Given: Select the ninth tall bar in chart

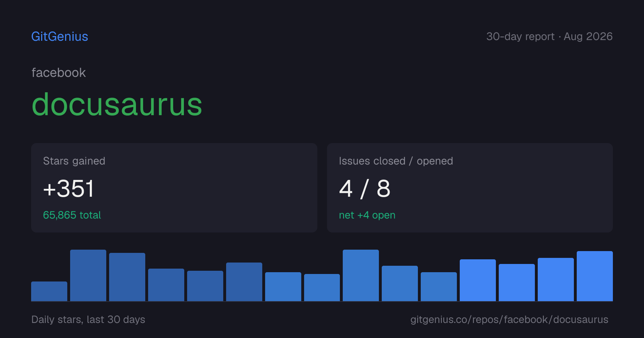Looking at the screenshot, I should point(361,275).
